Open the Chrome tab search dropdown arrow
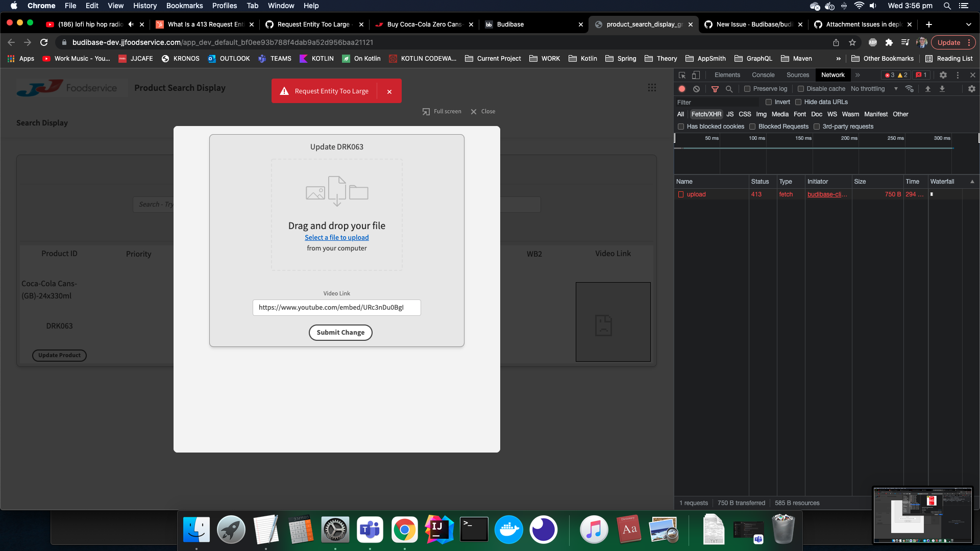The width and height of the screenshot is (980, 551). coord(969,24)
